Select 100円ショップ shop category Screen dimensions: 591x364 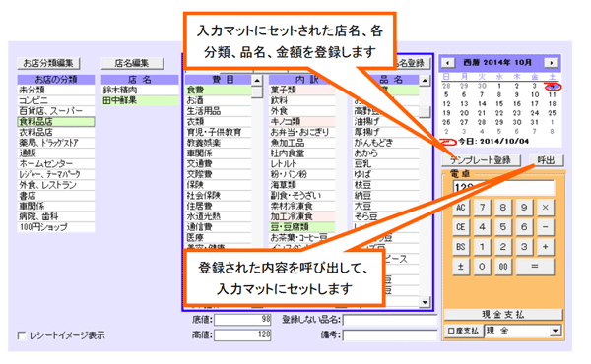pos(56,227)
